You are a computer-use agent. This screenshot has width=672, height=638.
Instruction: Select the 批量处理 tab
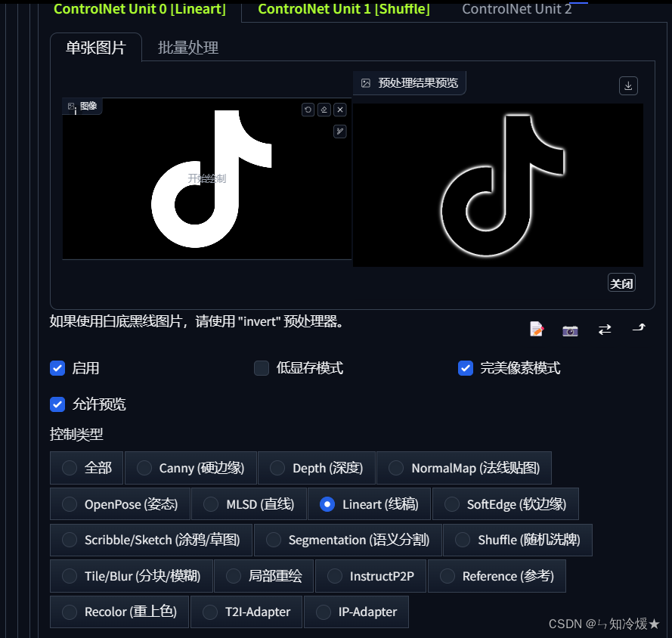(188, 48)
